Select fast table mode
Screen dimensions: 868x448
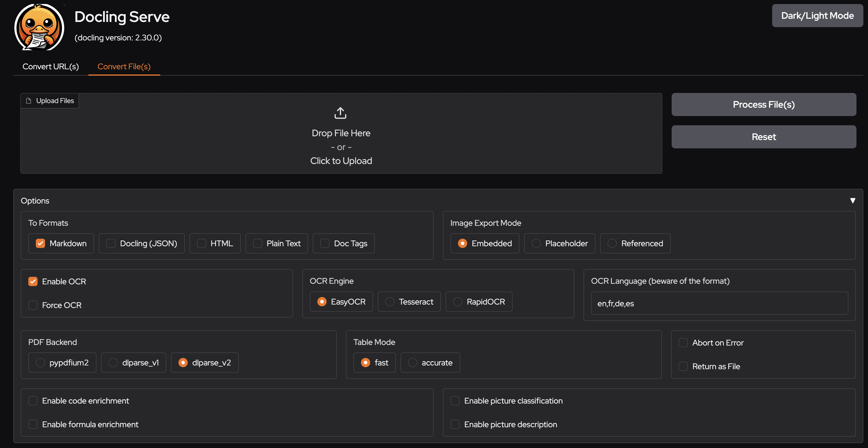pyautogui.click(x=366, y=363)
